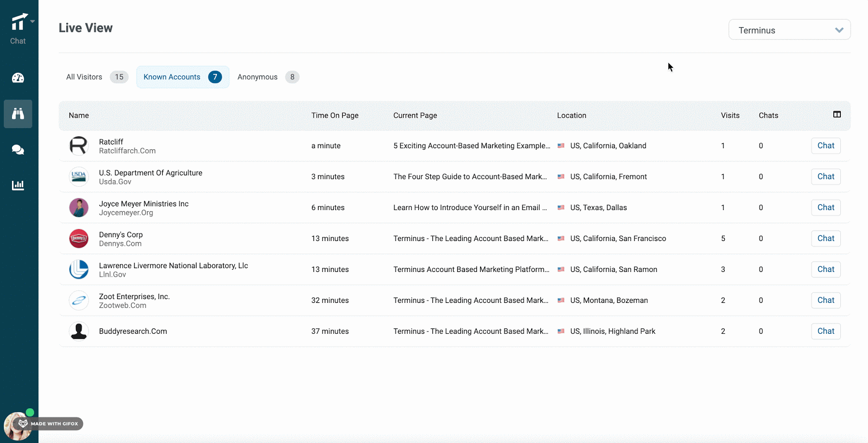Click the Zoot Enterprises logo

(79, 300)
